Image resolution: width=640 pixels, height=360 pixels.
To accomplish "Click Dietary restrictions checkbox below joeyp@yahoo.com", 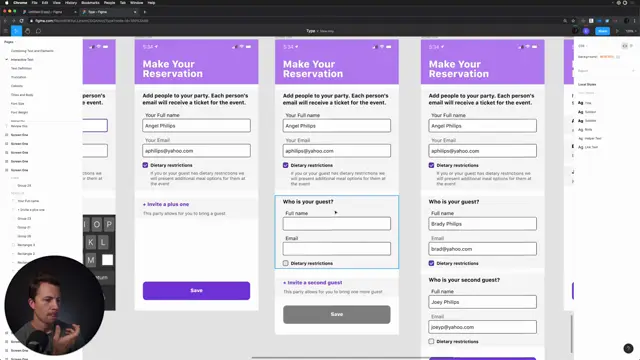I will 431,341.
